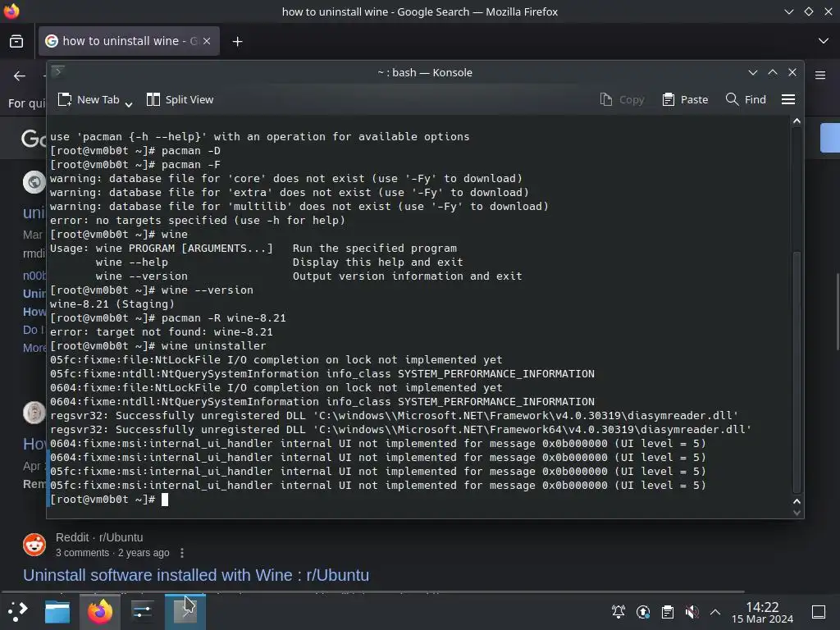Switch to Firefox from the taskbar
Viewport: 840px width, 630px height.
(x=100, y=611)
